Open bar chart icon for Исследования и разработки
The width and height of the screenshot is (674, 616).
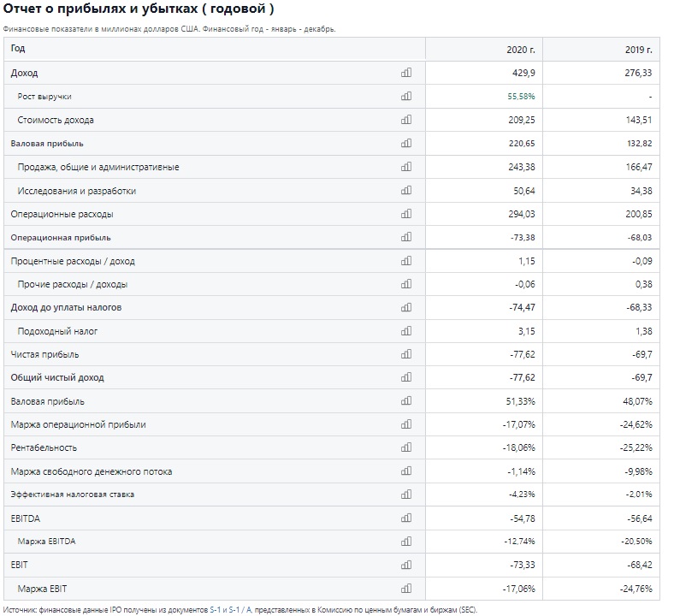point(405,191)
